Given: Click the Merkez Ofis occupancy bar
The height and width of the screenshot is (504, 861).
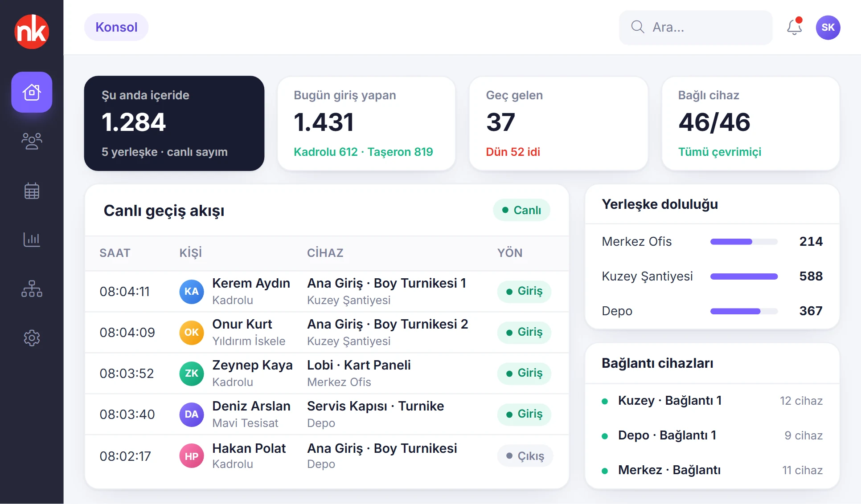Looking at the screenshot, I should click(x=744, y=242).
